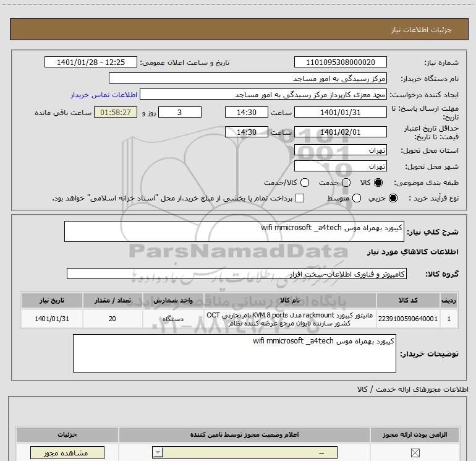Click the need date cell 1401/01/31 in table
476x461 pixels.
click(52, 319)
